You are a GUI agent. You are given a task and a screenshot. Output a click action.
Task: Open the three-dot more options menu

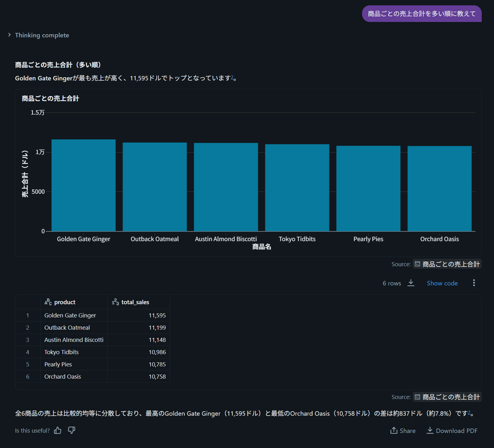coord(474,283)
